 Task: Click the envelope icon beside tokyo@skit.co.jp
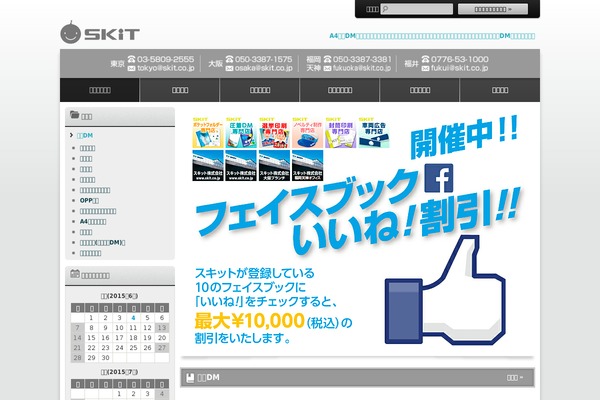131,68
